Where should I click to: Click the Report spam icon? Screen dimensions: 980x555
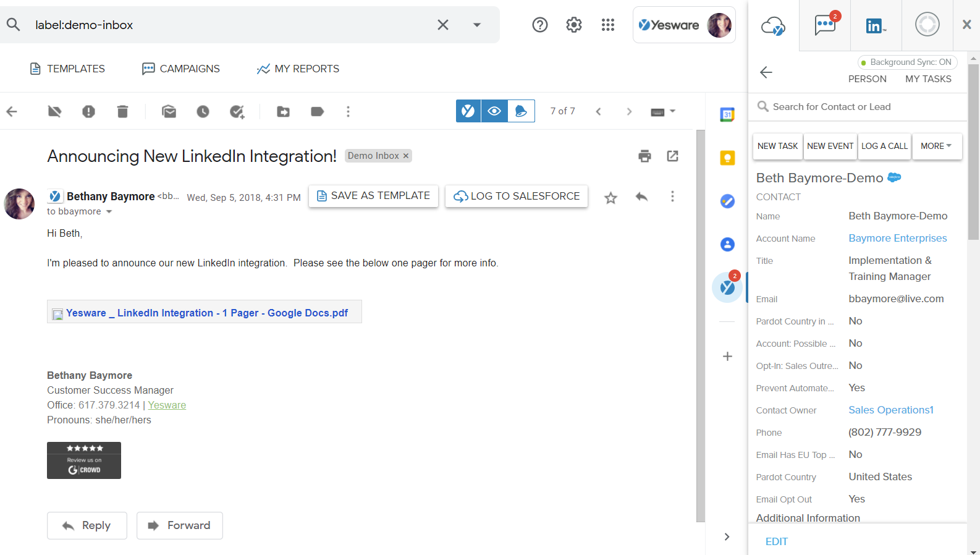88,112
